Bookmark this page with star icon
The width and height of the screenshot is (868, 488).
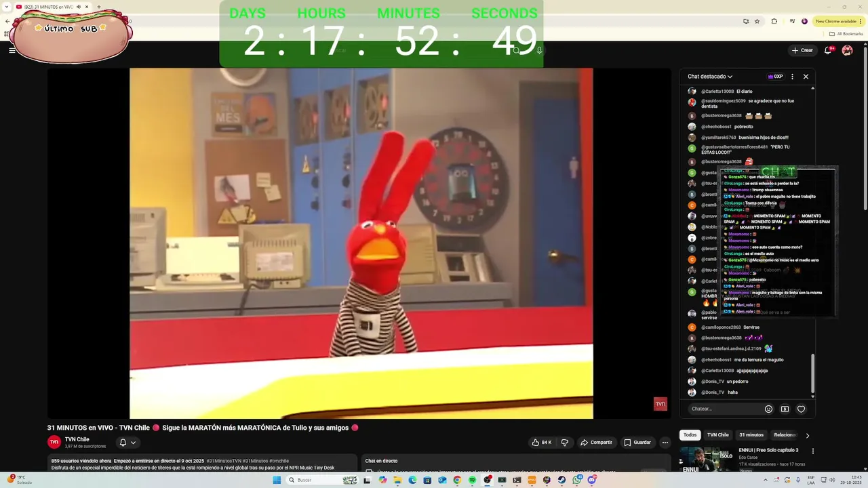tap(757, 21)
